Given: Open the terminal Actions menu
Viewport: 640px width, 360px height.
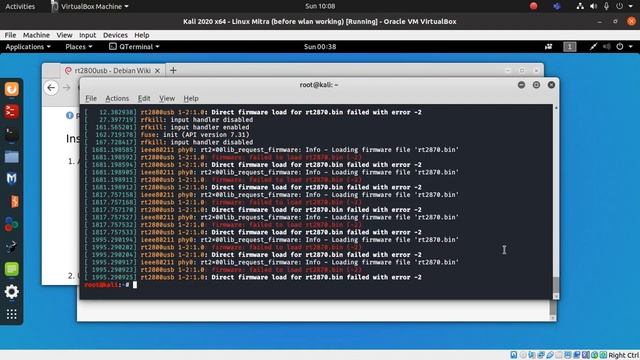Looking at the screenshot, I should click(x=117, y=98).
